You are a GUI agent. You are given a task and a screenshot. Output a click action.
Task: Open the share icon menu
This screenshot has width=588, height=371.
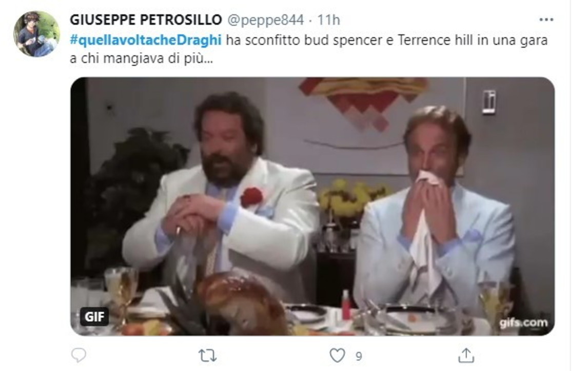[x=466, y=355]
